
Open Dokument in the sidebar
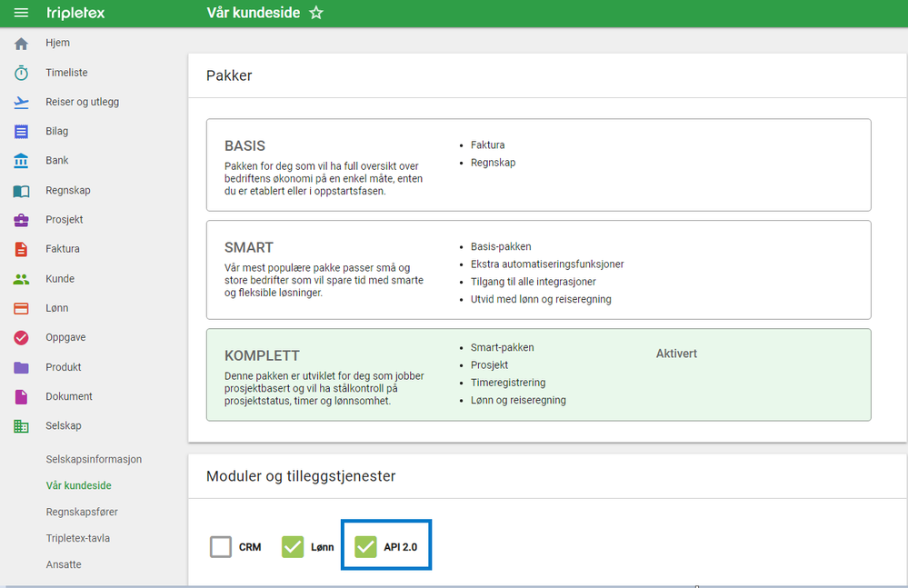tap(69, 396)
